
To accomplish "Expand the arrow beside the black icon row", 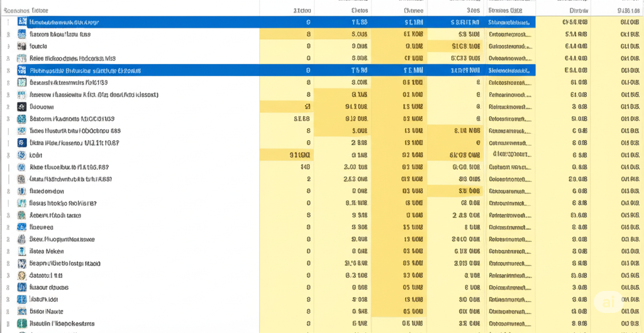I will coord(8,107).
